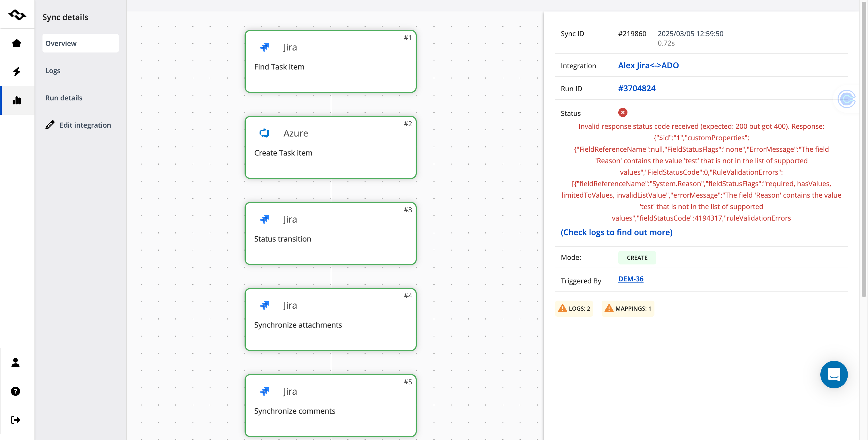868x440 pixels.
Task: Click the Jira icon in step #1
Action: click(265, 47)
